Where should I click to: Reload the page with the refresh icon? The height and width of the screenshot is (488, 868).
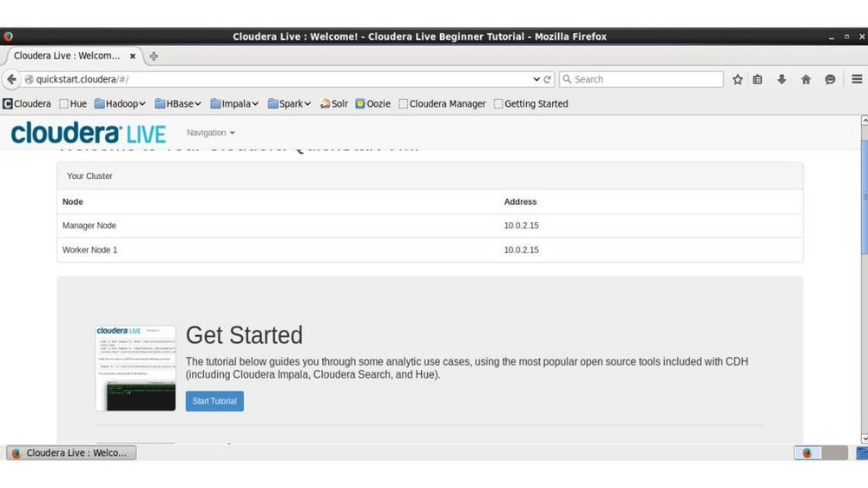click(547, 79)
